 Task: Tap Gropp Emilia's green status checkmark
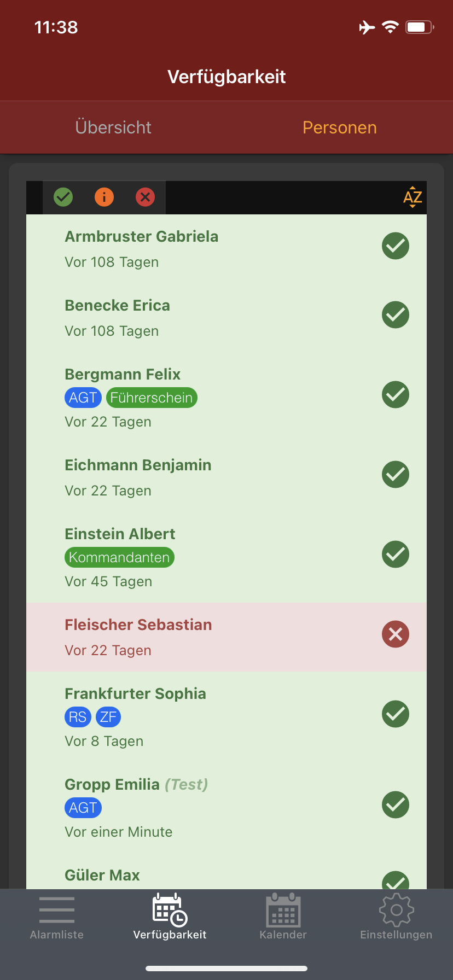click(x=396, y=804)
